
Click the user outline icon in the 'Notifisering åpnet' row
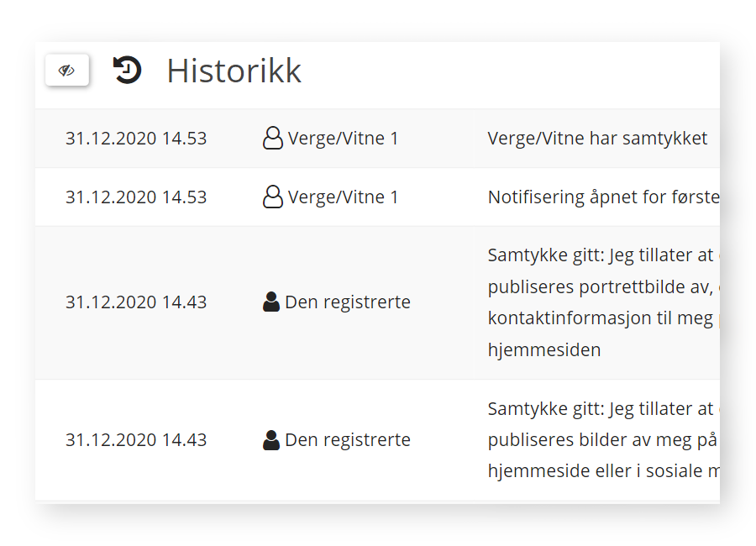tap(272, 197)
